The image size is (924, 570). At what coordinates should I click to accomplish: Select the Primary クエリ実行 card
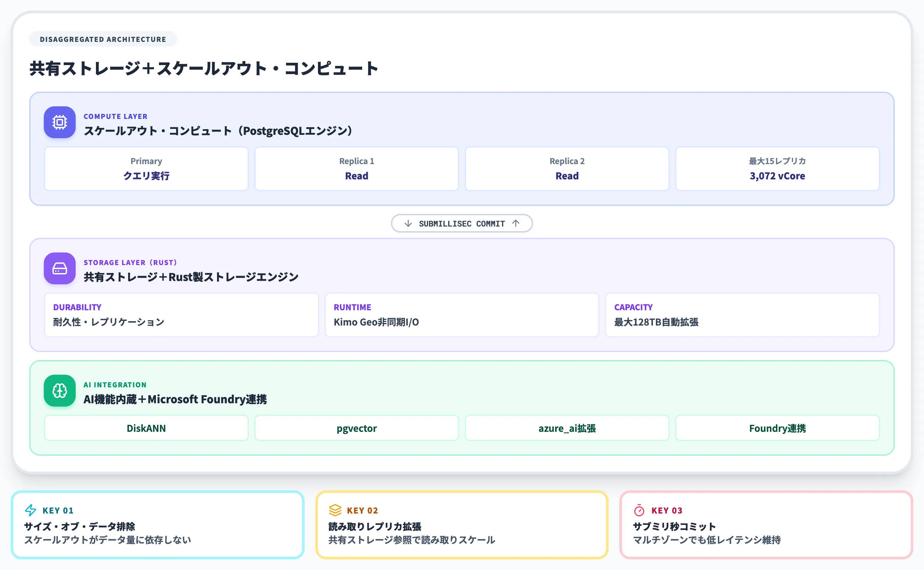[146, 168]
